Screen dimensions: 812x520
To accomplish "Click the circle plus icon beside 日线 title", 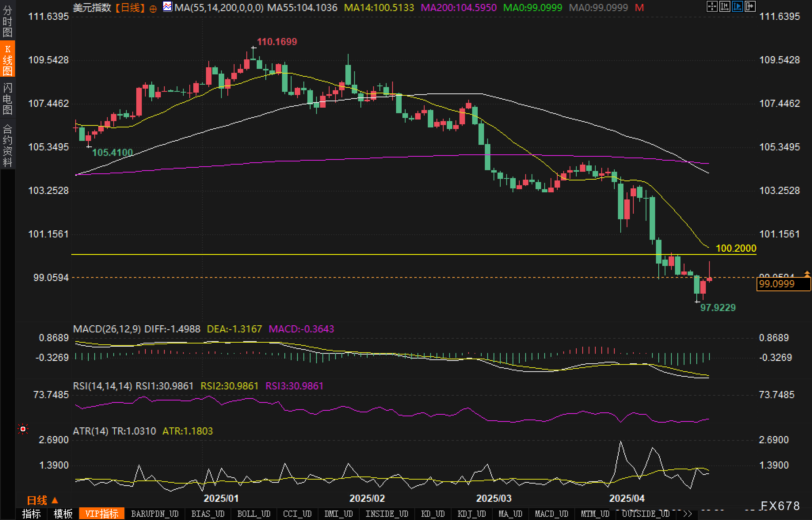I will tap(153, 9).
